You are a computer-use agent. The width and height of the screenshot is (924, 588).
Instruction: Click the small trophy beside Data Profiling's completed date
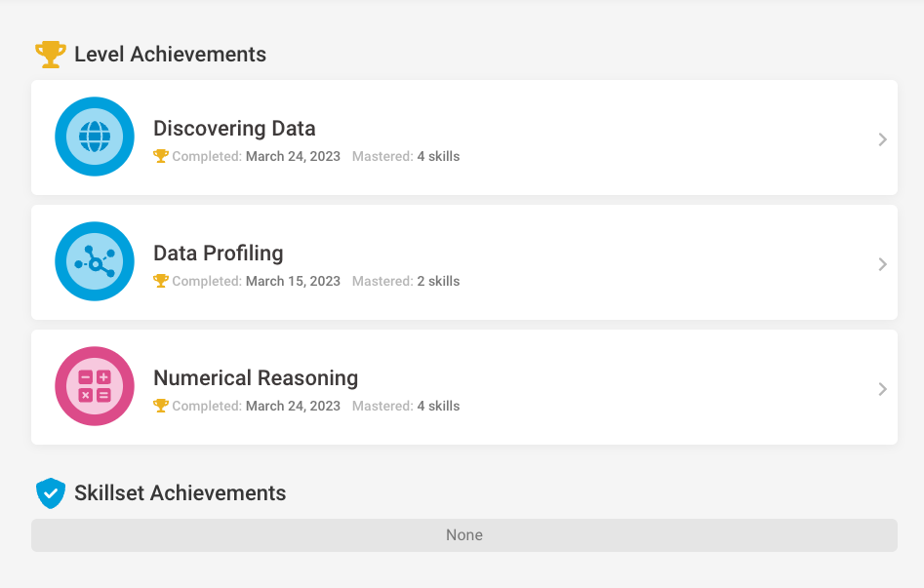tap(161, 281)
